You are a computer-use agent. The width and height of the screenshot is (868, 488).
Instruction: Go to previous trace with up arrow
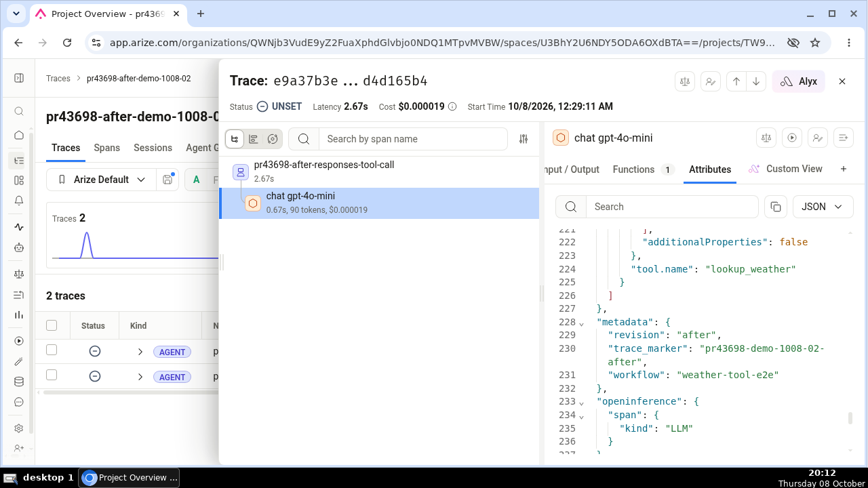point(736,81)
